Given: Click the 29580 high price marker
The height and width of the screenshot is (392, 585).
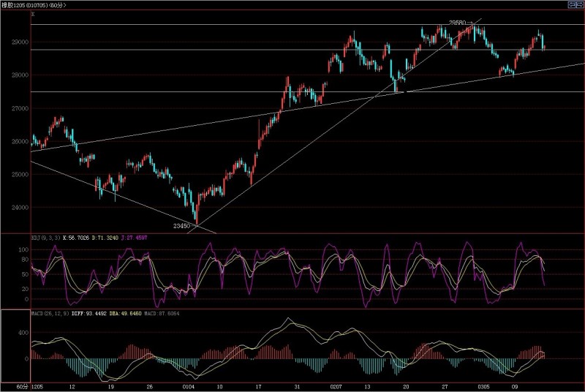Looking at the screenshot, I should coord(458,23).
